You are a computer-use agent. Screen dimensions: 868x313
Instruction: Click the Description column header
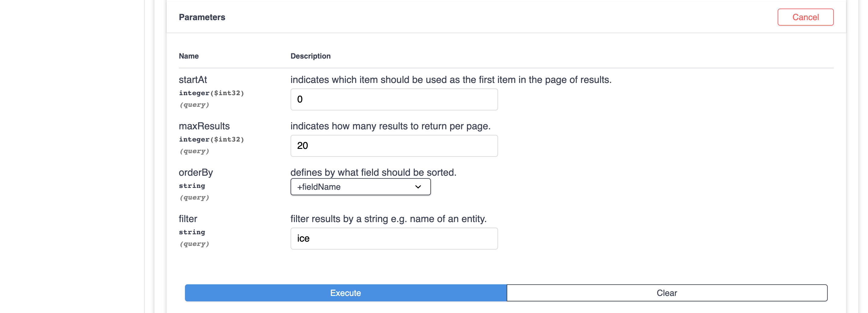point(310,56)
